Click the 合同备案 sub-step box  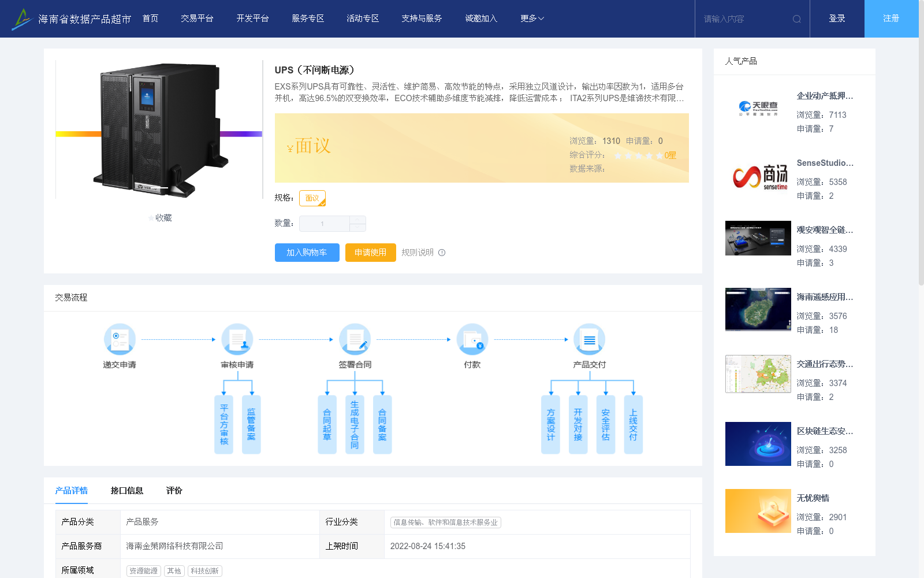coord(382,425)
